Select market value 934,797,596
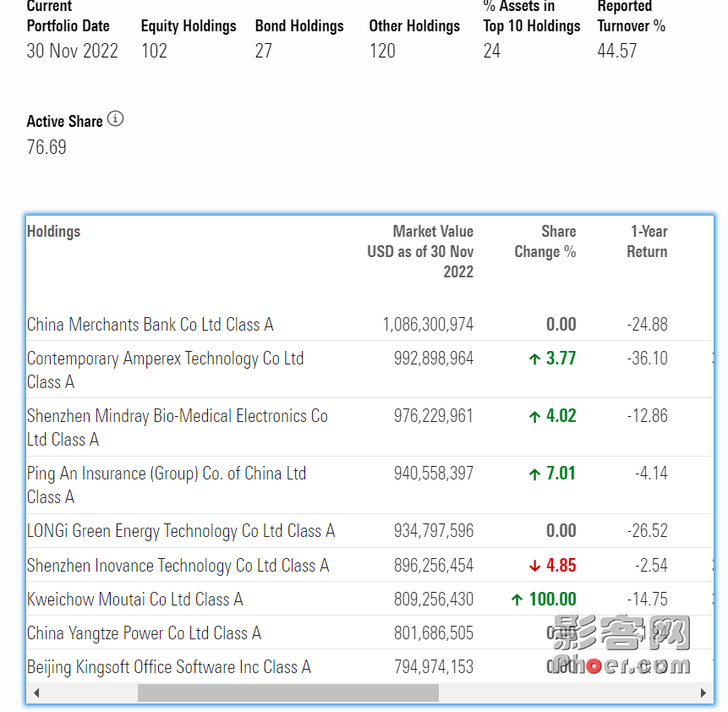The image size is (728, 712). pos(434,530)
